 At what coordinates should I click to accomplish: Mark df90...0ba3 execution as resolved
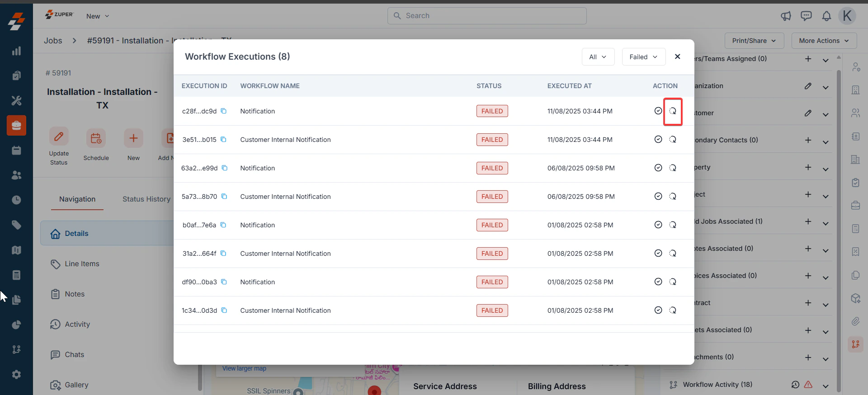pos(658,282)
